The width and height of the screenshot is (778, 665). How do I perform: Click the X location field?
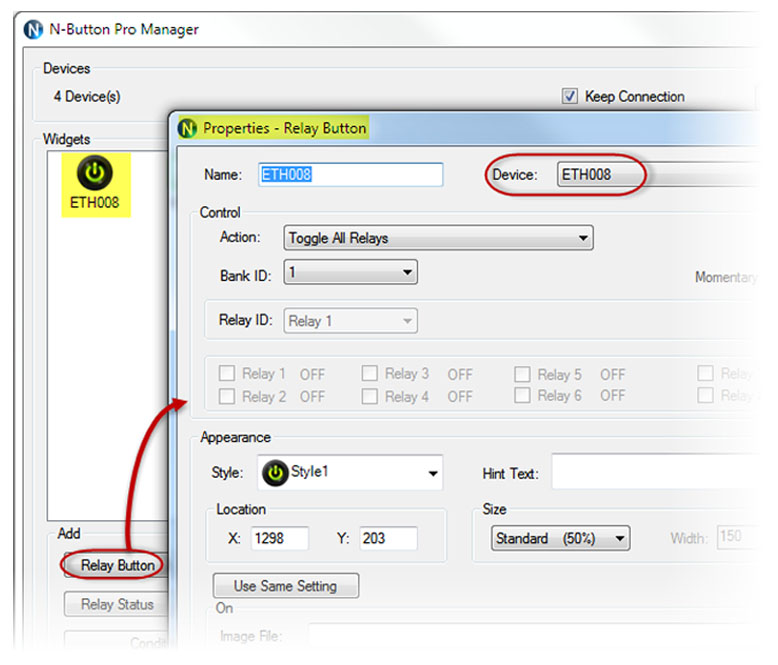pos(280,538)
